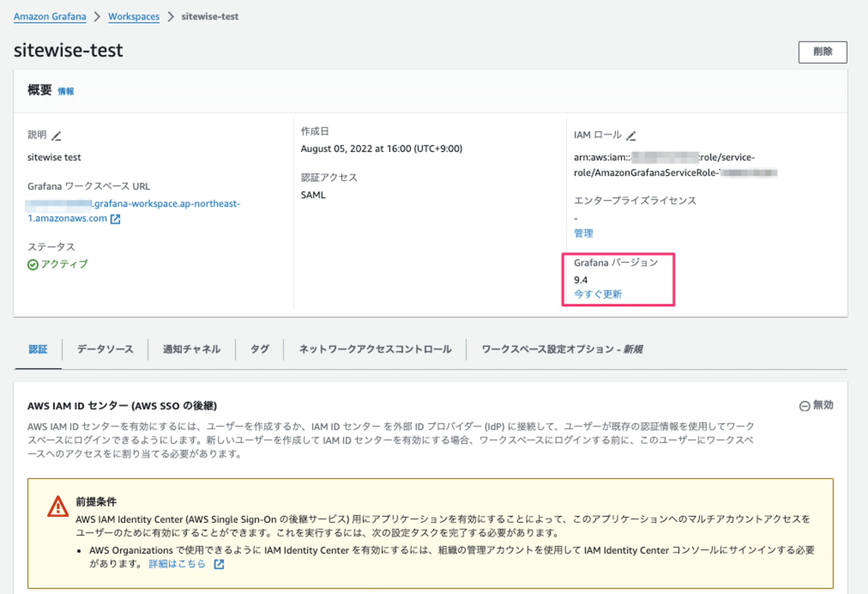Click the 概要 section heading
The image size is (868, 594).
click(39, 90)
